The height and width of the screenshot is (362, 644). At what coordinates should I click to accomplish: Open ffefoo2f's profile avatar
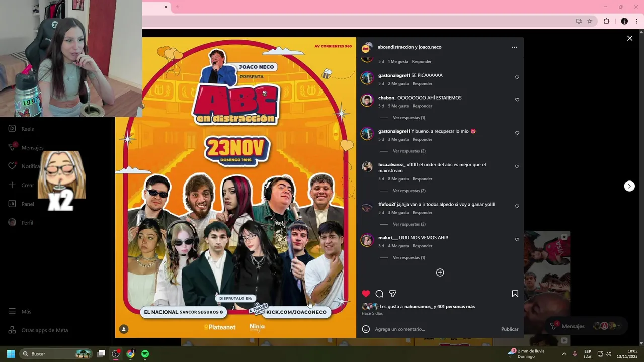coord(367,207)
